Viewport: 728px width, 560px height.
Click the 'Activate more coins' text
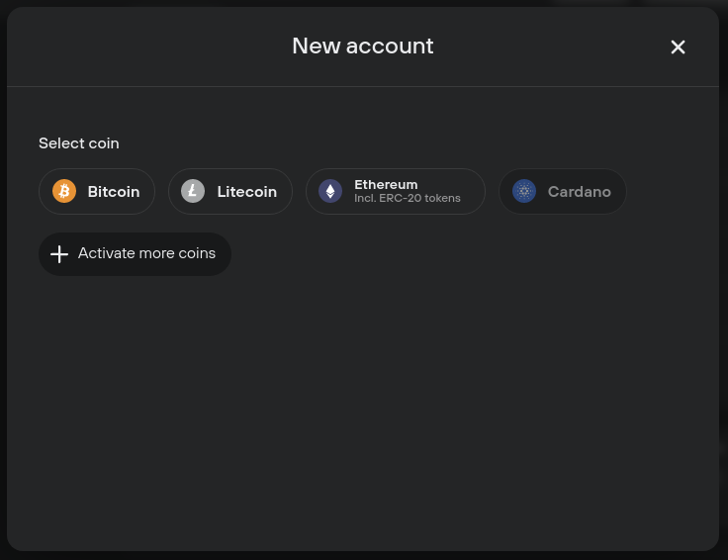(146, 253)
